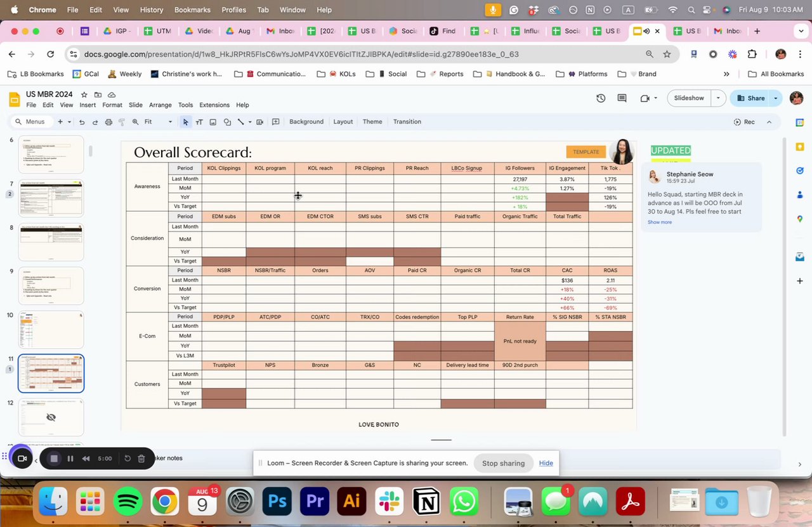This screenshot has height=527, width=812.
Task: Click the Add comment toolbar icon
Action: pos(275,122)
